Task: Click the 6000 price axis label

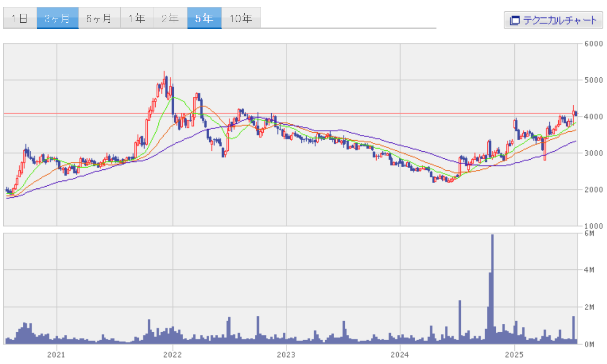Action: pos(593,44)
